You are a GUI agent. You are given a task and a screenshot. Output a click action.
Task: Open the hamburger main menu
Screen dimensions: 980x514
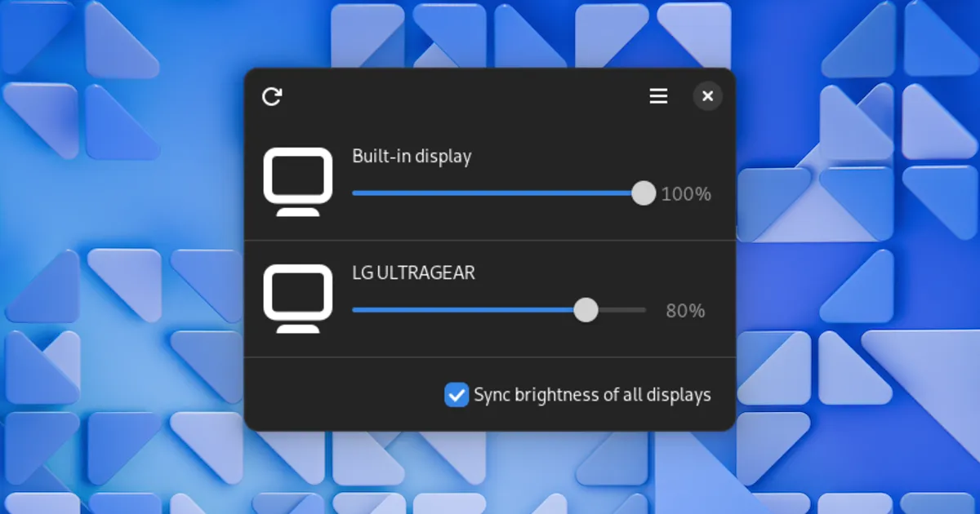click(658, 97)
